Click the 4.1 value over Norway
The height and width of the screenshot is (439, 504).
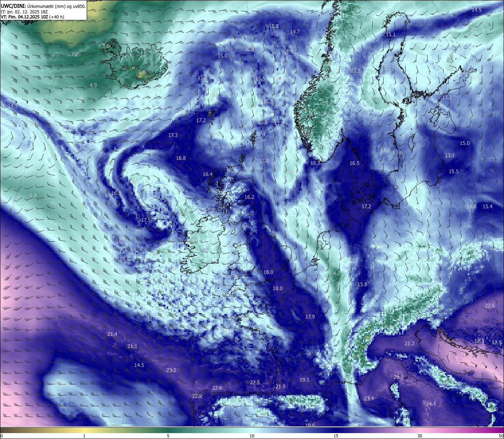point(328,101)
